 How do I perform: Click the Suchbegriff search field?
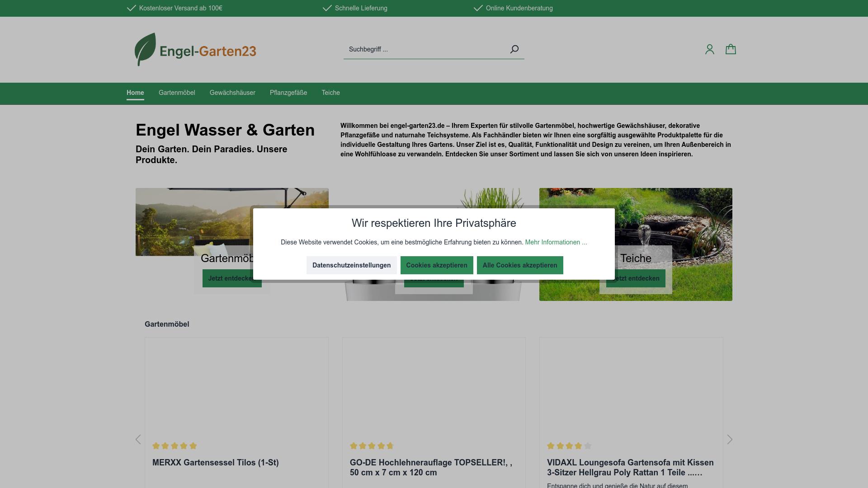coord(425,49)
